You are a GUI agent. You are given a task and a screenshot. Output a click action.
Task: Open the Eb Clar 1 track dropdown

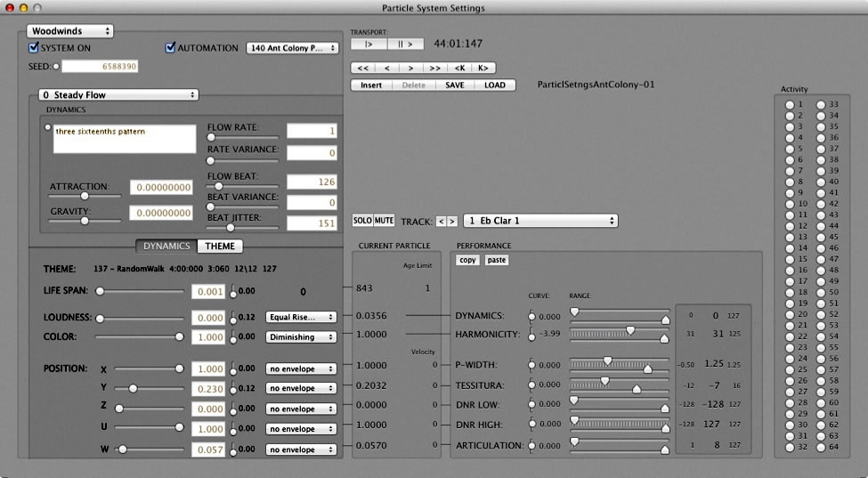540,221
